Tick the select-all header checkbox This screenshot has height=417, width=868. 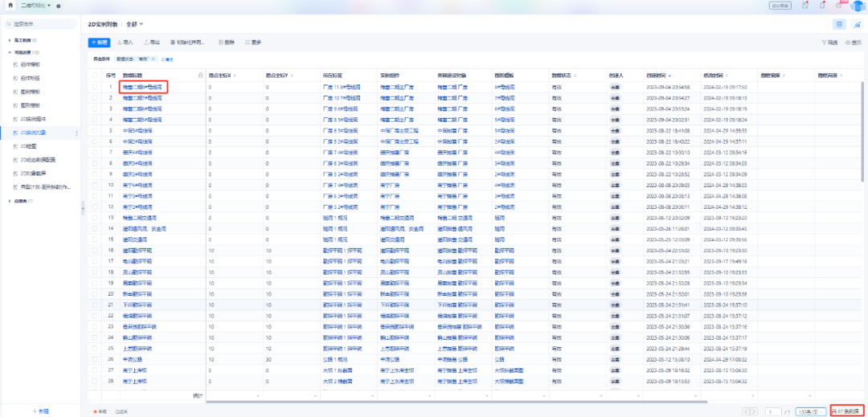click(95, 76)
